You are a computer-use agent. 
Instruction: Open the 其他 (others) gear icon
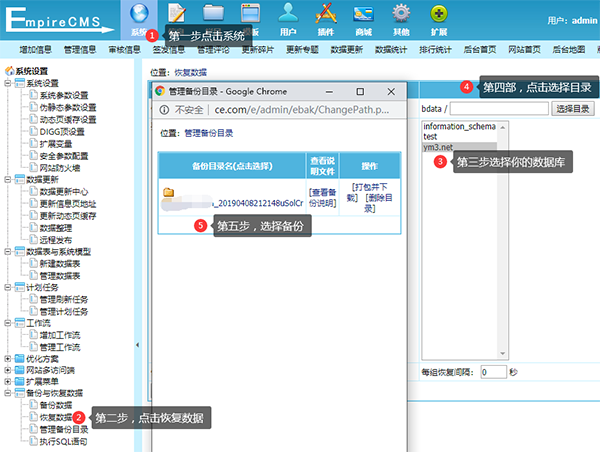coord(401,14)
